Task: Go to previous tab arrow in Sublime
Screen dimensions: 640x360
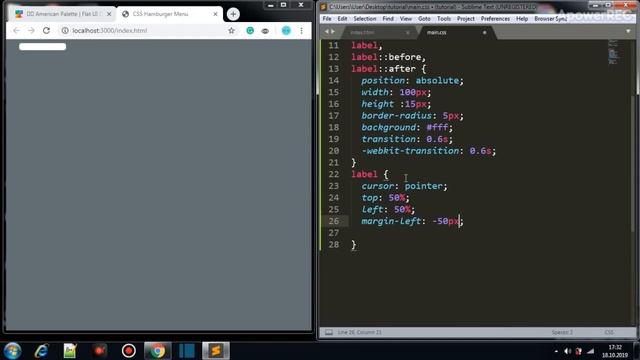Action: pyautogui.click(x=327, y=31)
